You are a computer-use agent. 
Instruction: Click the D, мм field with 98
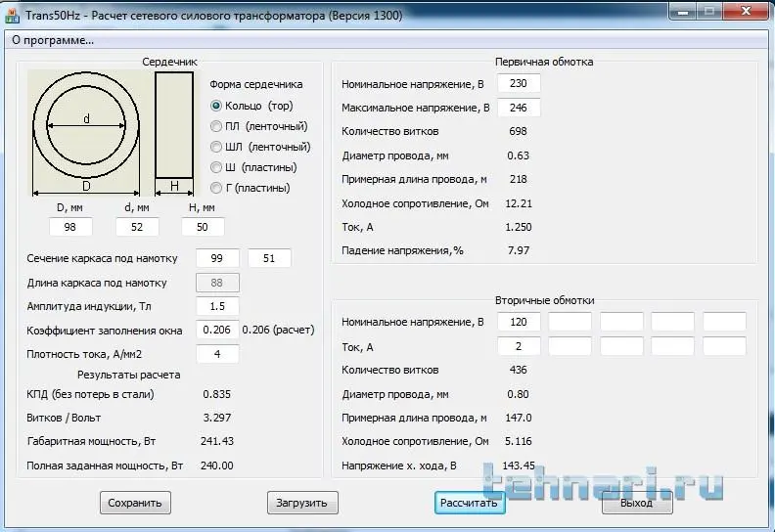[70, 227]
